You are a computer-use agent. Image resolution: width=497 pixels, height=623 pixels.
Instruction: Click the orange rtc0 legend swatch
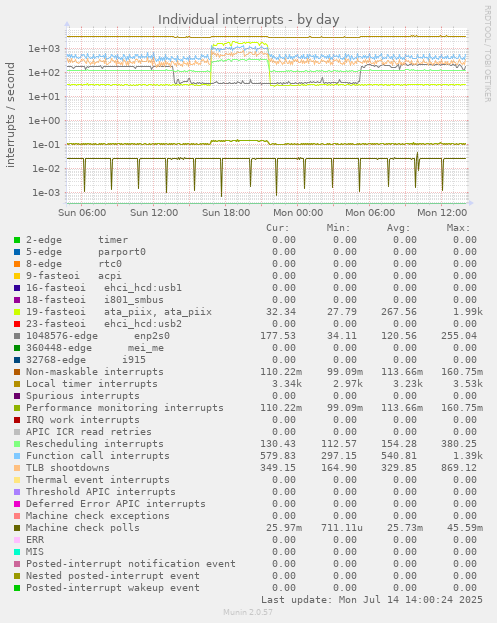pos(17,264)
